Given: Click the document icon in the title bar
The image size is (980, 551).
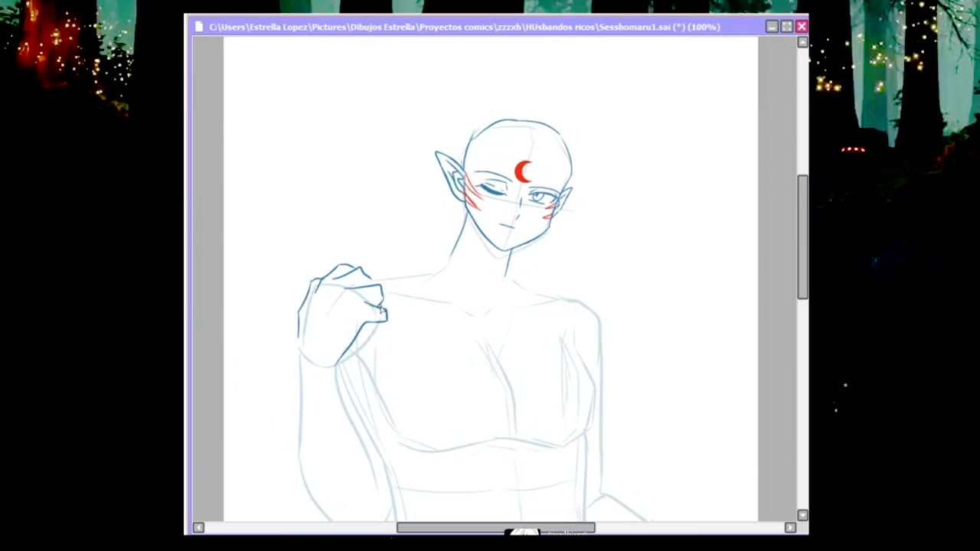Looking at the screenshot, I should (199, 27).
